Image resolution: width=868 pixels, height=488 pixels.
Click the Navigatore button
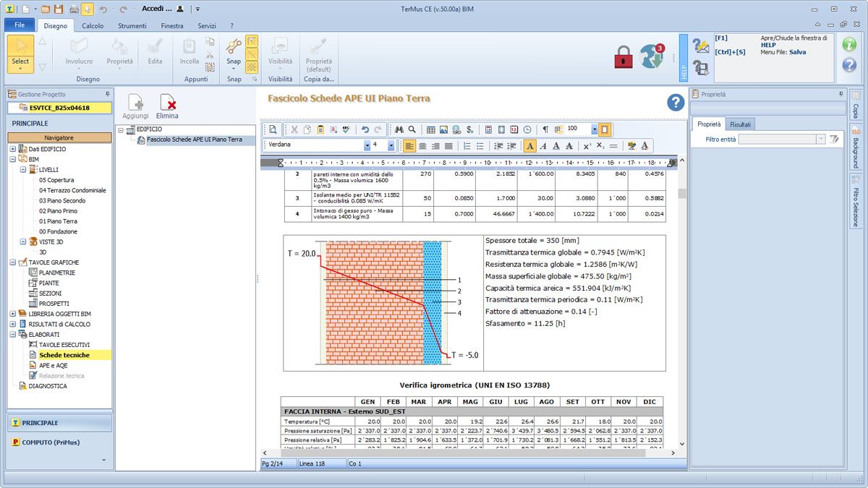pos(59,137)
